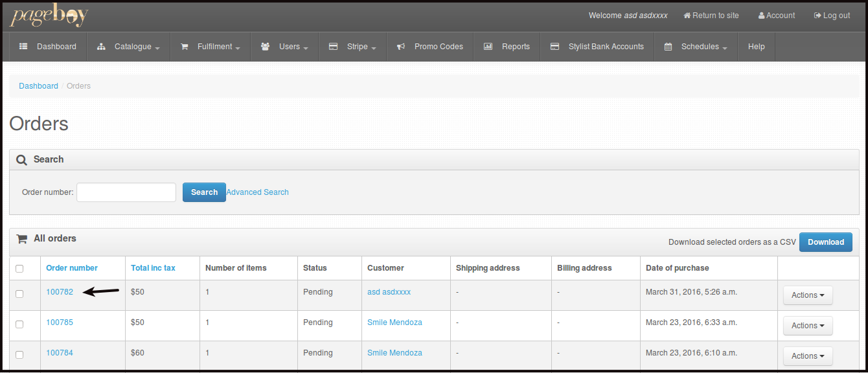Open the Users dropdown menu
The image size is (868, 373).
284,47
